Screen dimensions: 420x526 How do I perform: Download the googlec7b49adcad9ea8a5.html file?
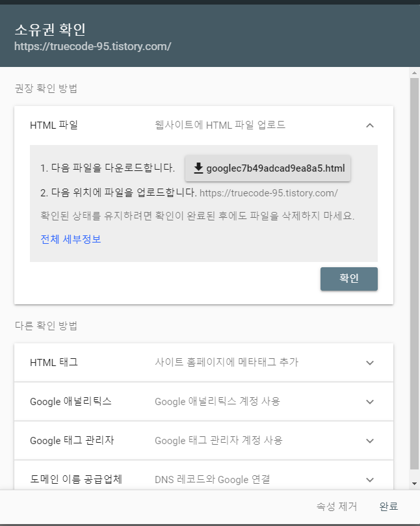tap(267, 168)
